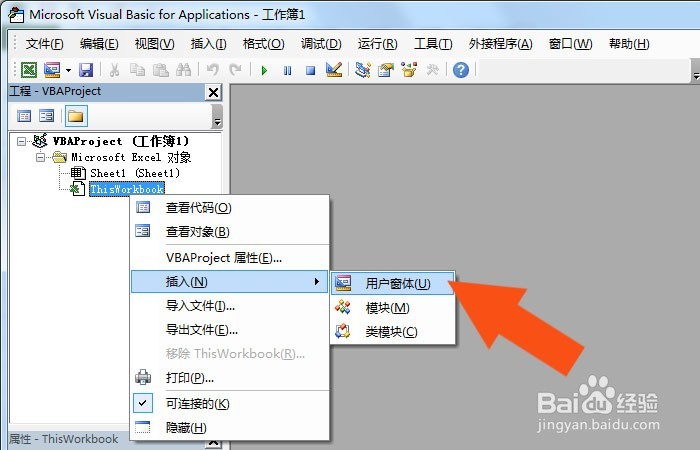Open standard toolbar options arrow at right edge
The image size is (700, 450).
[696, 71]
